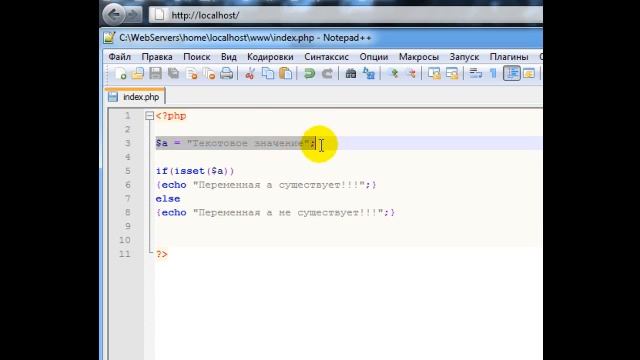Click the grey Redo arrow icon
This screenshot has height=360, width=640.
[327, 73]
